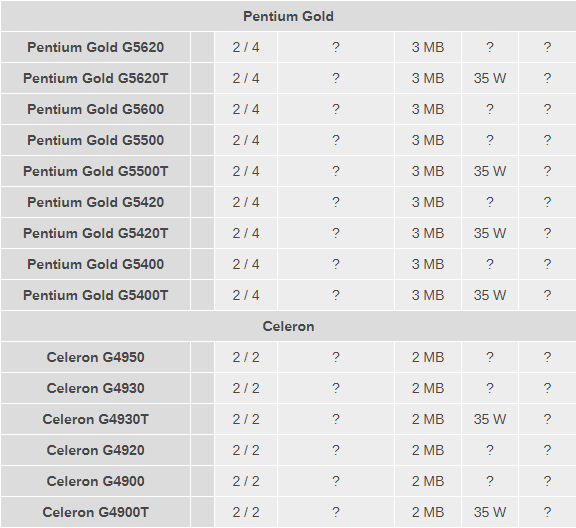The height and width of the screenshot is (528, 576).
Task: Select the Pentium Gold G5400T cell
Action: (96, 295)
